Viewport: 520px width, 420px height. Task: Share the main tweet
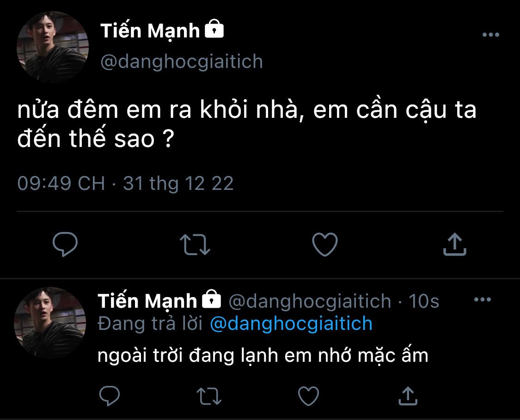[455, 245]
